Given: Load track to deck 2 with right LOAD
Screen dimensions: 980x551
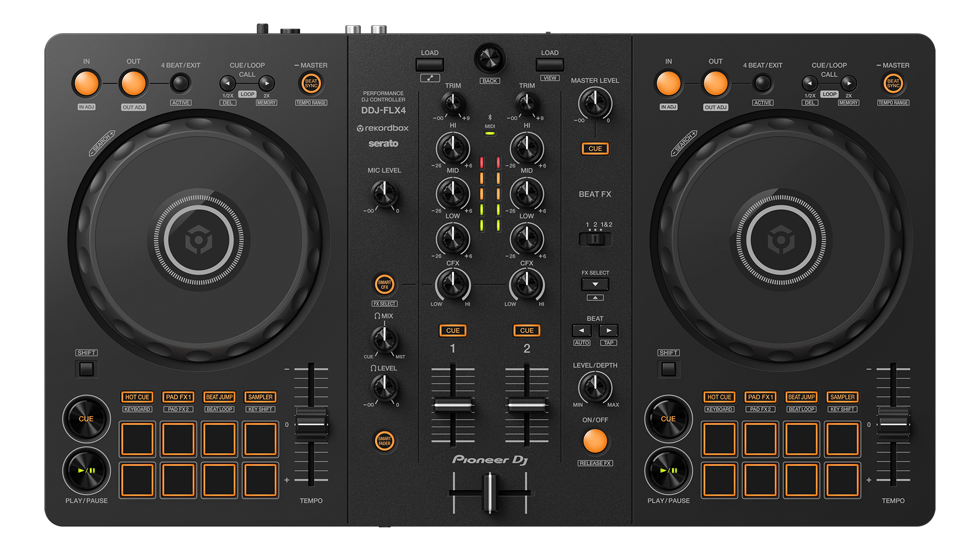Looking at the screenshot, I should pyautogui.click(x=550, y=65).
